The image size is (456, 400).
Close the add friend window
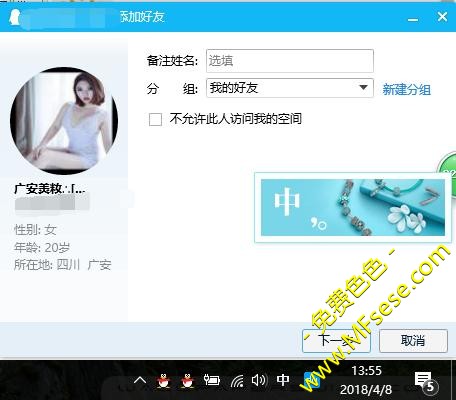[x=442, y=16]
